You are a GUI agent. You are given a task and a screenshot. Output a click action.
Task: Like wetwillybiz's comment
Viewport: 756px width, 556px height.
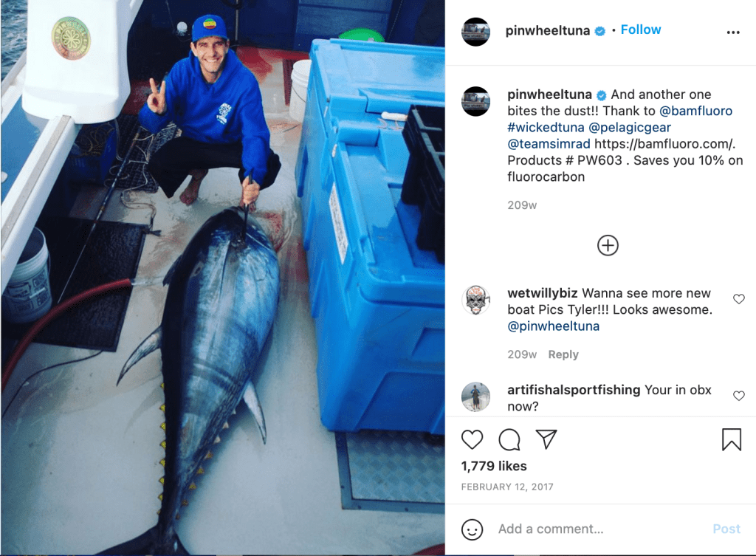coord(738,299)
